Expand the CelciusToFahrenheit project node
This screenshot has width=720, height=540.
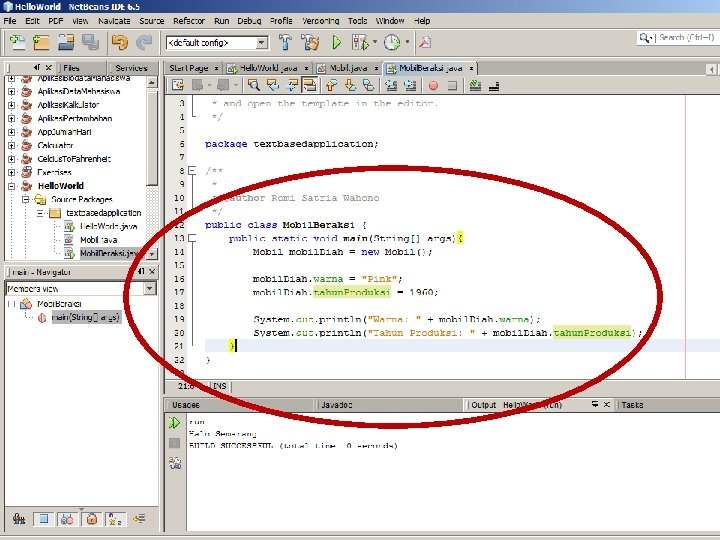point(11,159)
